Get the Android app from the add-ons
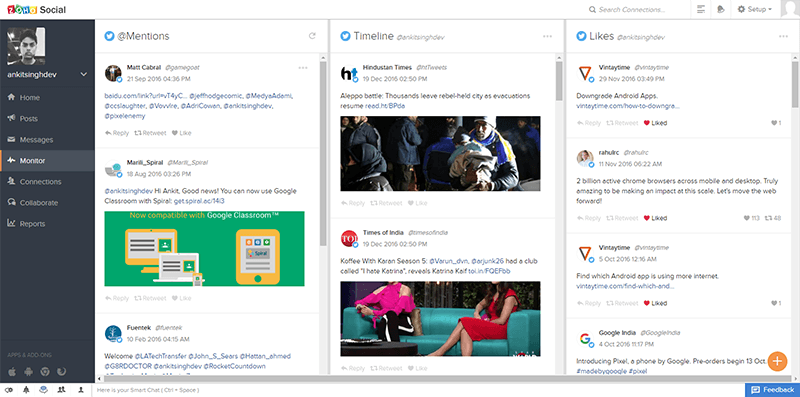 pos(28,372)
